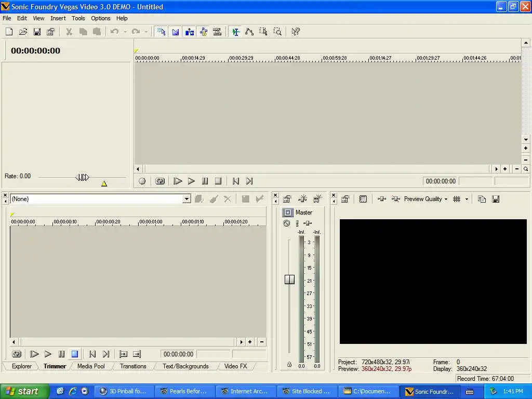Select the Envelope Edit tool
The image size is (532, 399).
(x=249, y=32)
